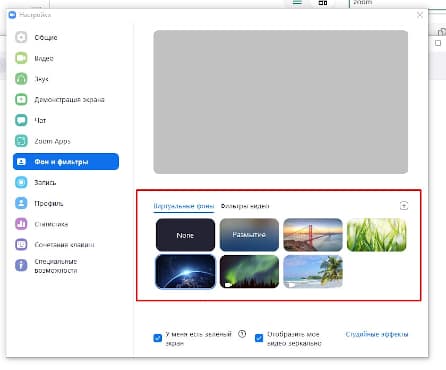Select the Демонстрация экрана icon
Screen dimensions: 446x370
21,99
